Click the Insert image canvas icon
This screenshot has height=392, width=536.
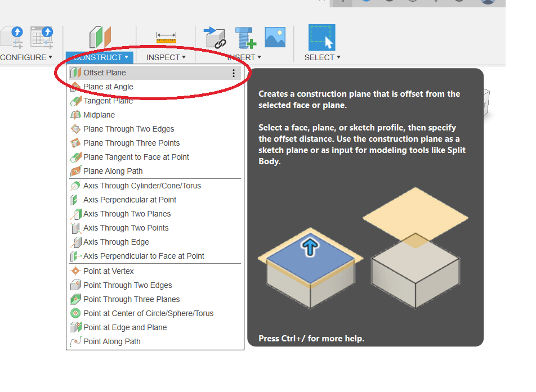pyautogui.click(x=275, y=37)
